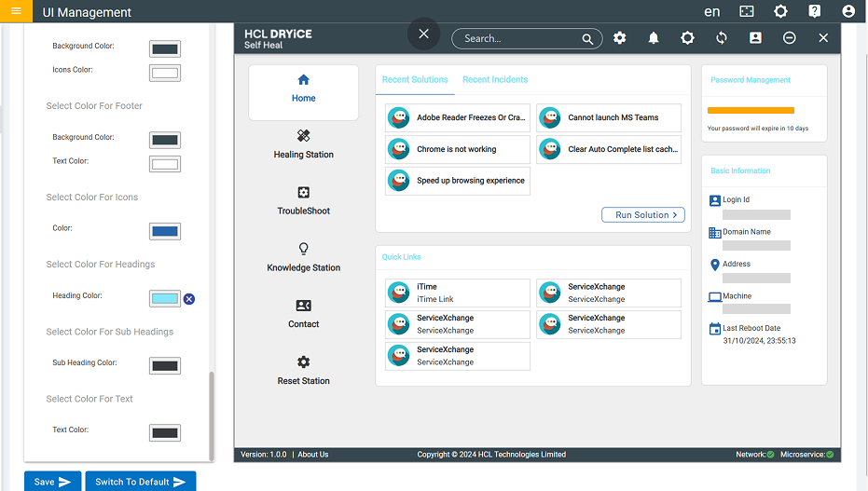Click the Domain Name building icon

click(x=715, y=233)
